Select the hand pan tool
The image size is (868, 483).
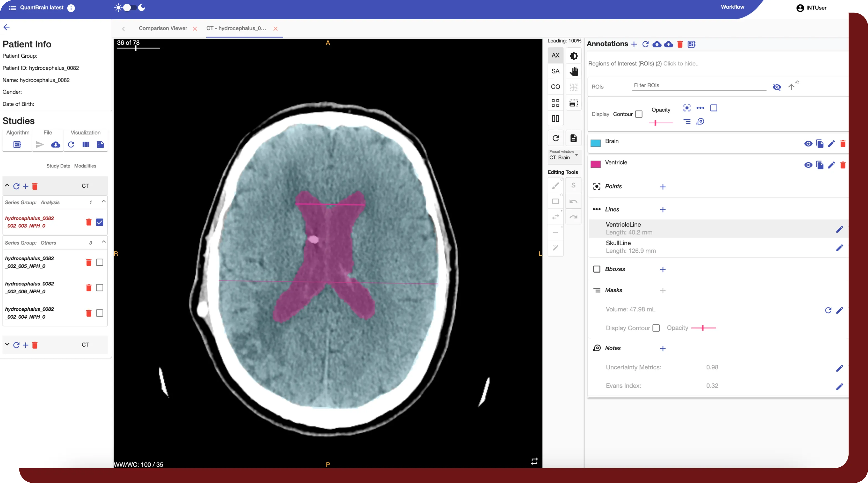[x=574, y=71]
